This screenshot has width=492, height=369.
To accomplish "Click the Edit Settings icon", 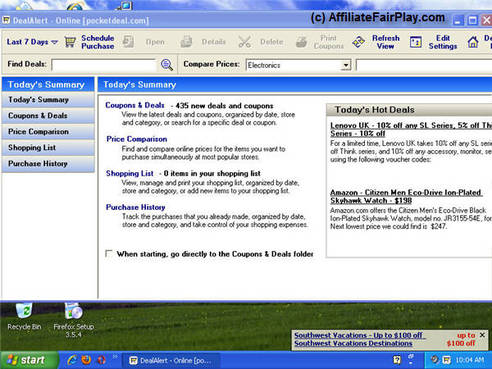I will point(416,42).
